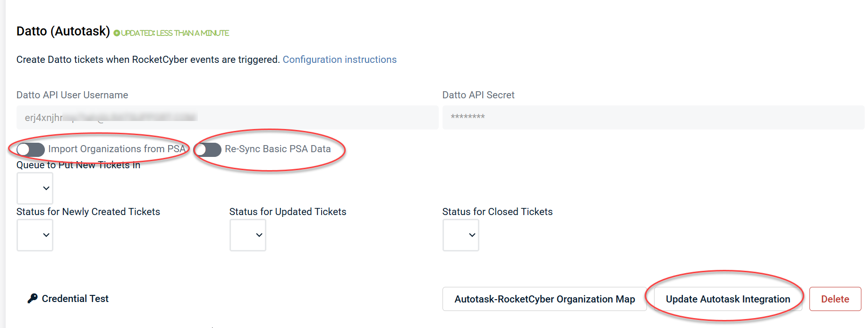The image size is (868, 328).
Task: Open the Queue to Put New Tickets In dropdown
Action: 35,188
